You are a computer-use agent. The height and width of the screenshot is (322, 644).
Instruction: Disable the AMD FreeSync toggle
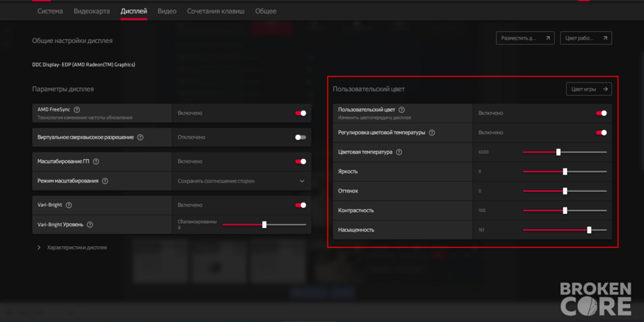click(301, 113)
